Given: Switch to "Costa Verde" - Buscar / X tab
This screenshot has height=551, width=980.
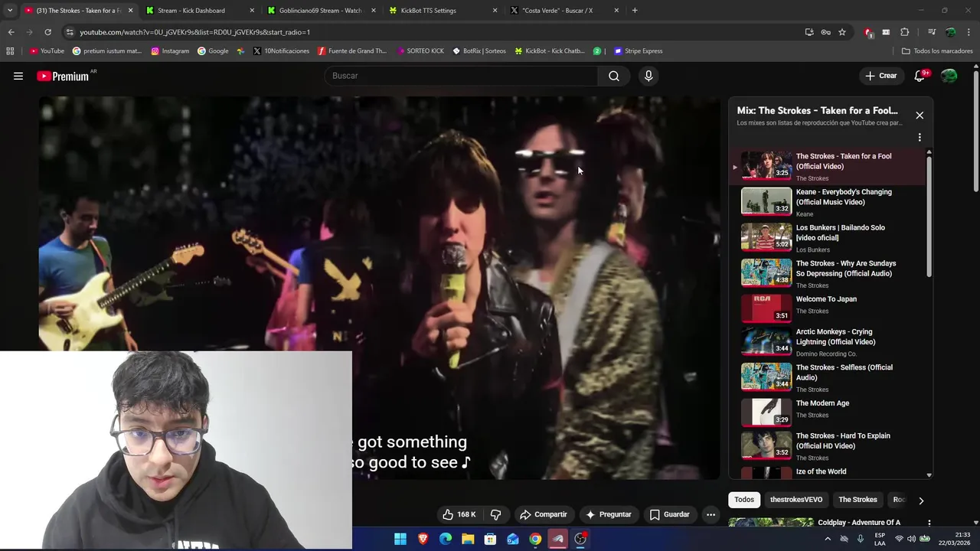Looking at the screenshot, I should tap(565, 11).
